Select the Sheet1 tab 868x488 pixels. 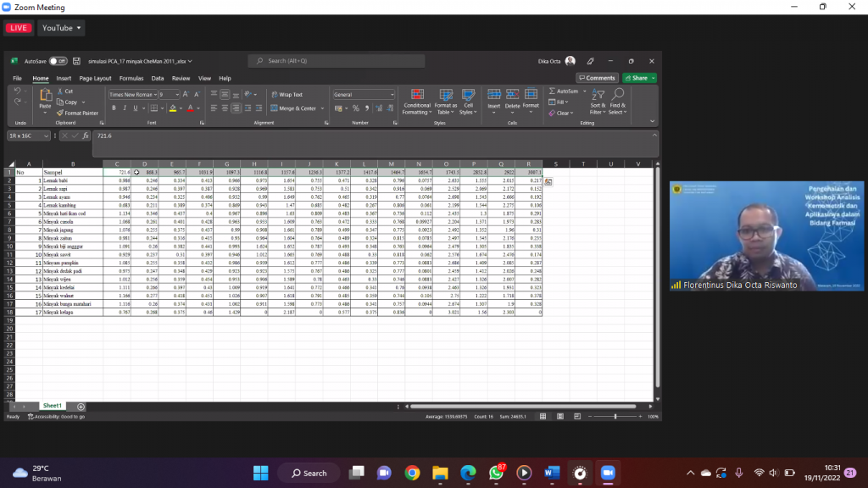coord(53,406)
